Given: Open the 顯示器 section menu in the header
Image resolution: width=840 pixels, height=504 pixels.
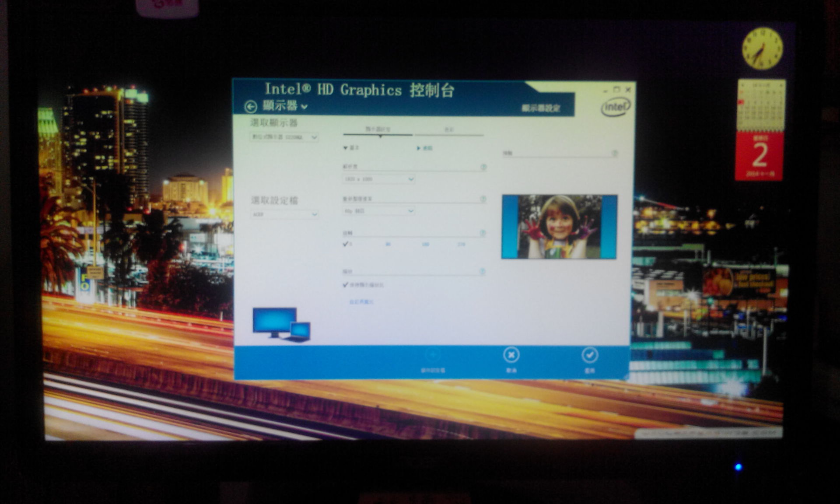Looking at the screenshot, I should (285, 105).
